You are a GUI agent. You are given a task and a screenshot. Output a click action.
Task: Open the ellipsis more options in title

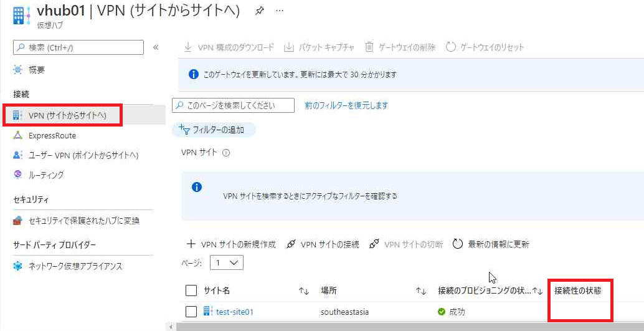[x=280, y=11]
